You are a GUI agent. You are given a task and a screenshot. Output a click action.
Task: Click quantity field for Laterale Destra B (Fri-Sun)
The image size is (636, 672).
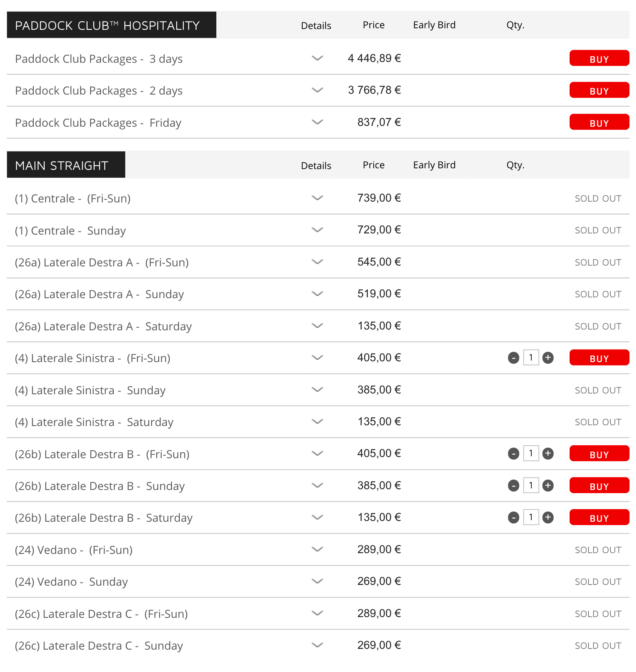click(x=531, y=453)
